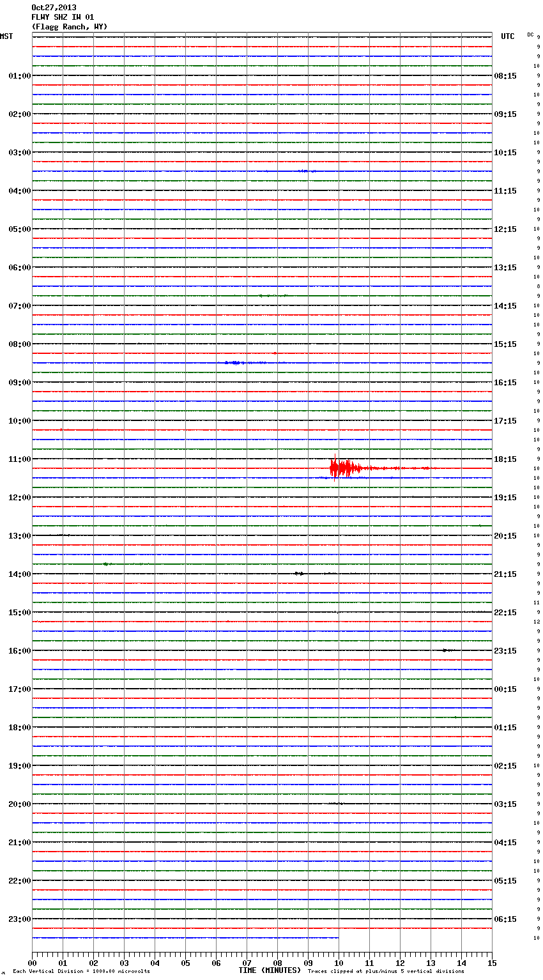Select the 23:00 MST time label
Screen dimensions: 543x980
point(20,919)
